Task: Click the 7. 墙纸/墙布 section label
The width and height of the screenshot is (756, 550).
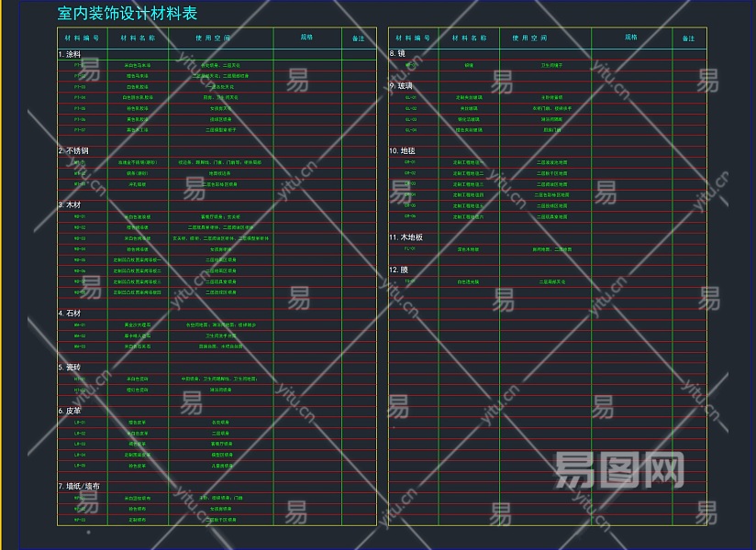Action: point(79,487)
